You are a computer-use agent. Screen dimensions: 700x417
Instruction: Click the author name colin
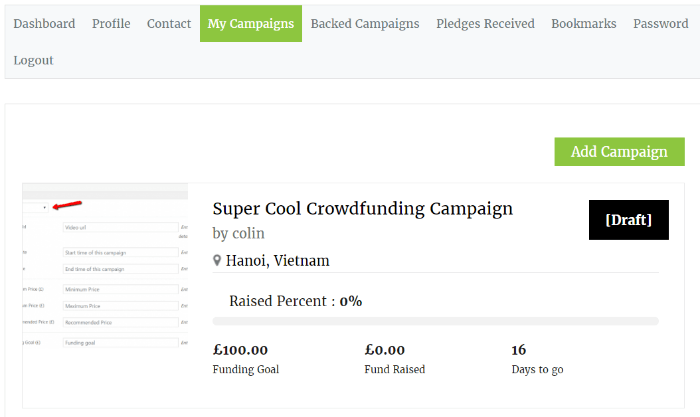pos(249,234)
